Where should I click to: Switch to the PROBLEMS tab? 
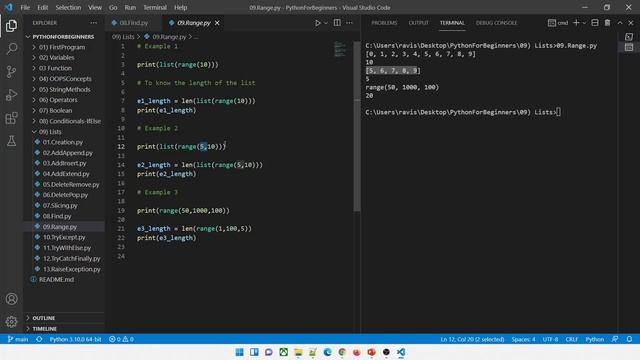coord(384,23)
